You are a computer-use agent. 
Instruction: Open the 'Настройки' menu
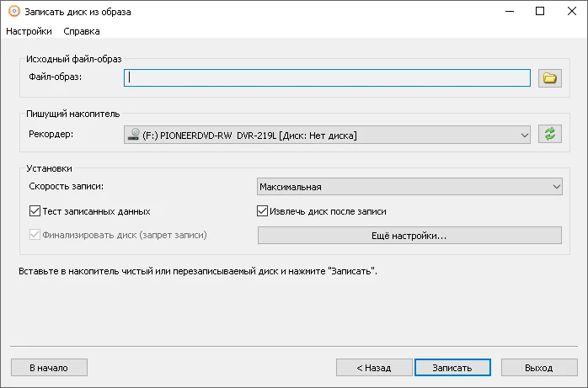[x=29, y=31]
